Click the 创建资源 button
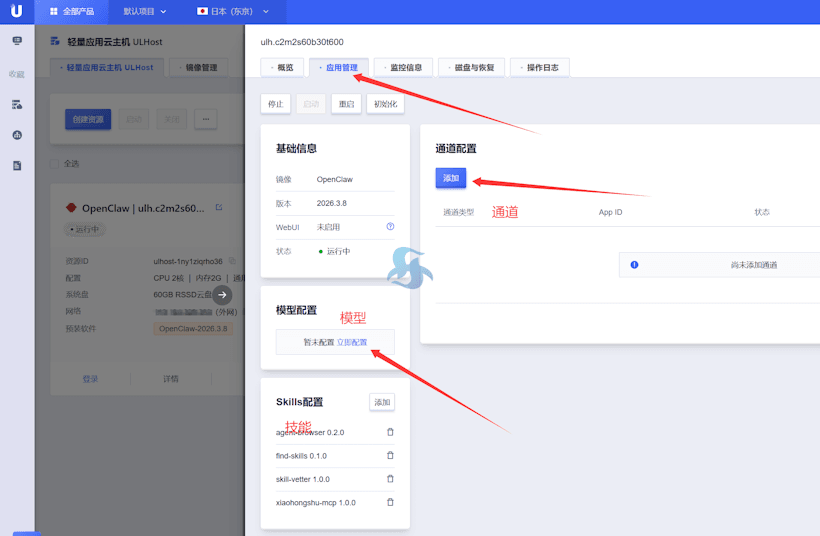Viewport: 820px width, 536px height. tap(88, 119)
